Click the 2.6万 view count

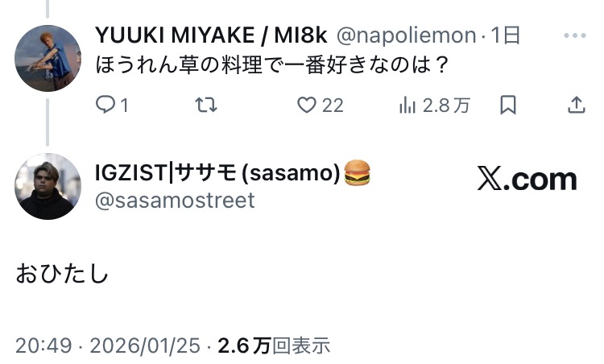tap(244, 345)
